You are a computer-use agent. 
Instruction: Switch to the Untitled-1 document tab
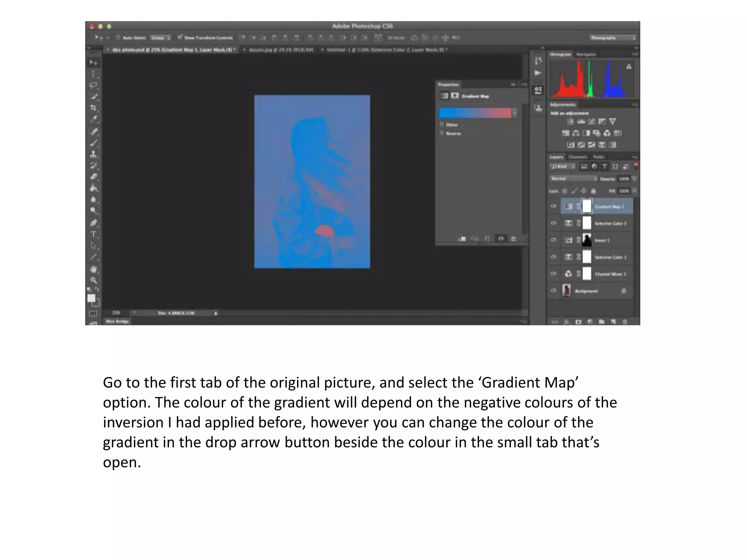point(387,50)
